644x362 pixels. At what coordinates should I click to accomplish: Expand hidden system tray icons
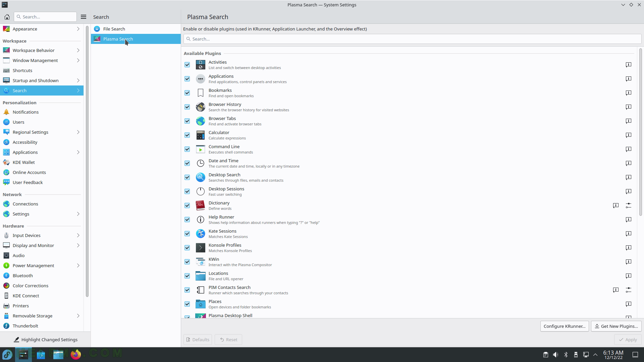click(x=595, y=355)
